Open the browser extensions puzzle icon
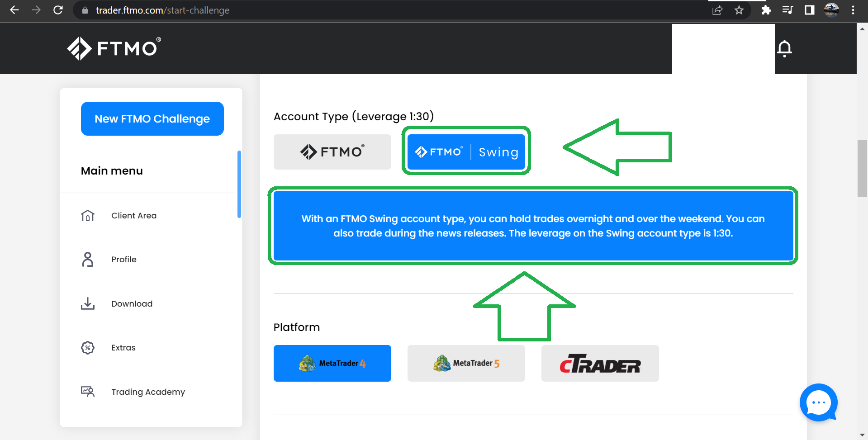Image resolution: width=868 pixels, height=440 pixels. [x=766, y=10]
